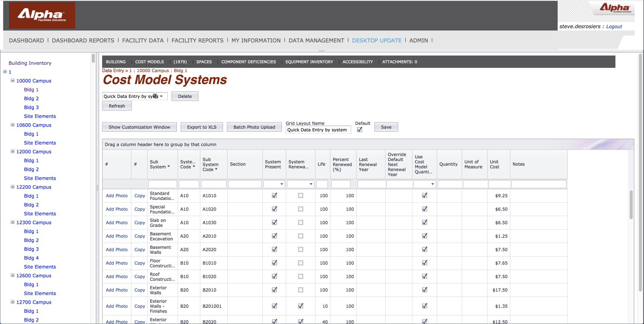Open Bldg 4 under 12300 Campus
The image size is (644, 324).
(x=31, y=258)
